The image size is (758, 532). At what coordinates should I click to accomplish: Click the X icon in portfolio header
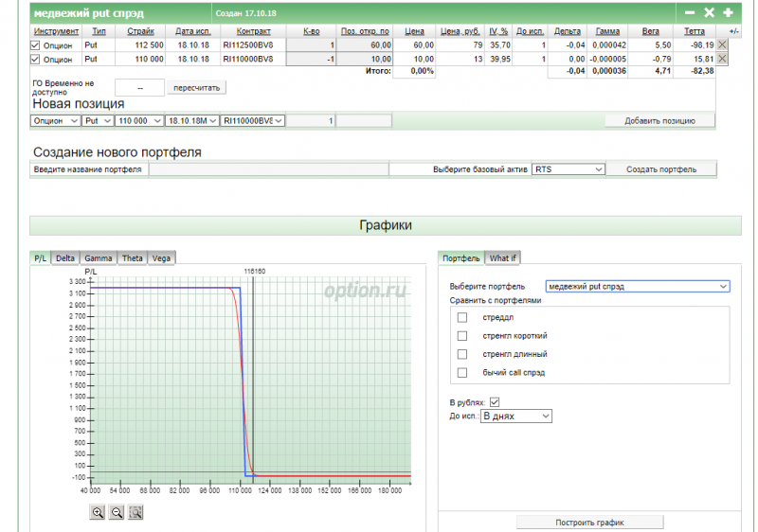click(x=709, y=13)
